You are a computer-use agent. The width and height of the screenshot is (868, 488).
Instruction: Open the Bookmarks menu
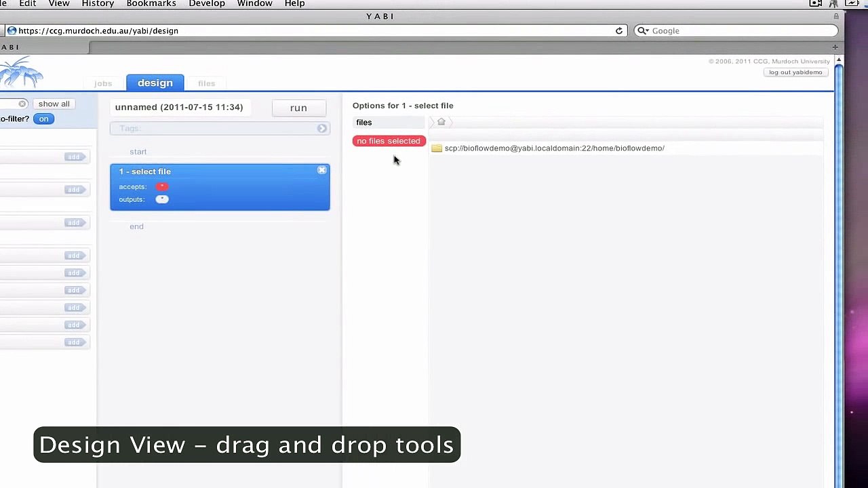click(151, 3)
